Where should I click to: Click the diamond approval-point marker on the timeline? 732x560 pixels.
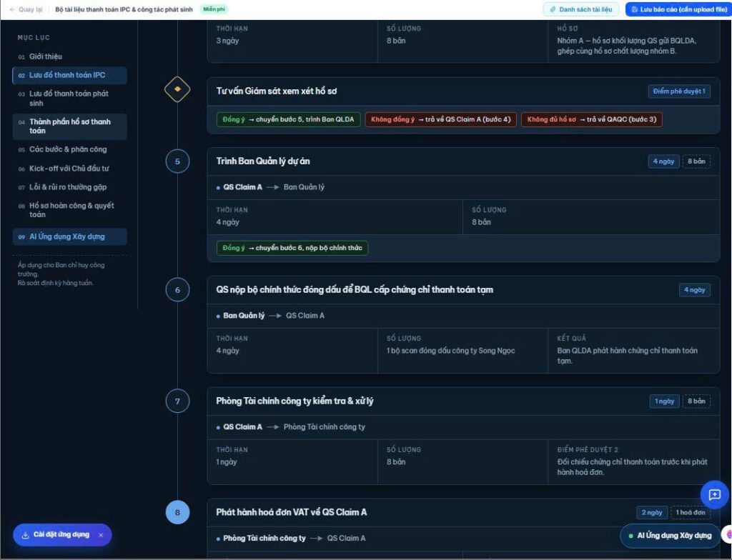(177, 89)
